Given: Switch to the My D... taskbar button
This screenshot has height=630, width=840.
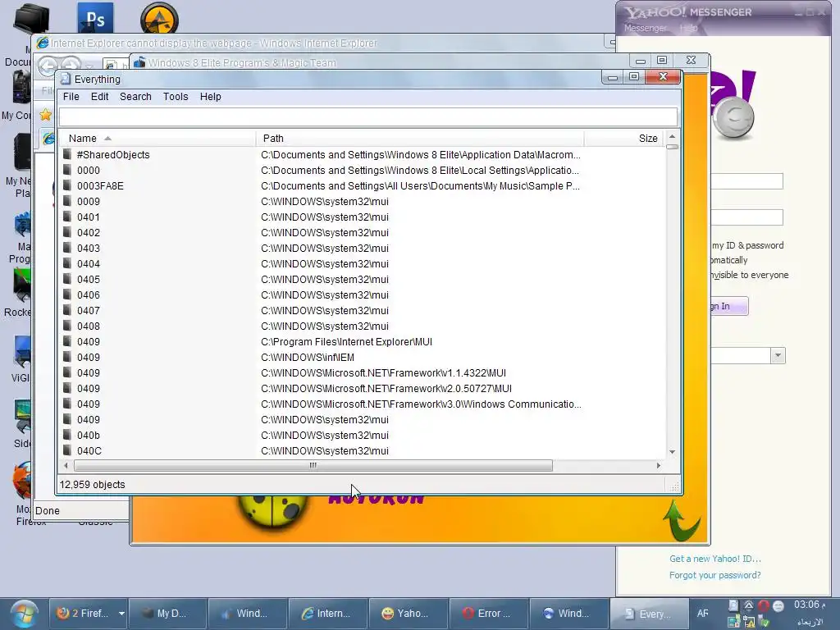Looking at the screenshot, I should point(167,614).
